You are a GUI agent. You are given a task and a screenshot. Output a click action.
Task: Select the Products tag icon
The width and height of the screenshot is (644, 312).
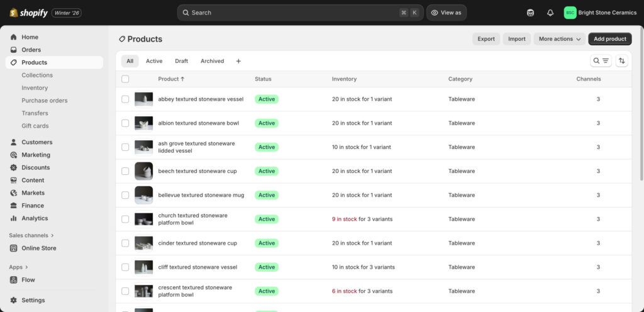coord(14,62)
